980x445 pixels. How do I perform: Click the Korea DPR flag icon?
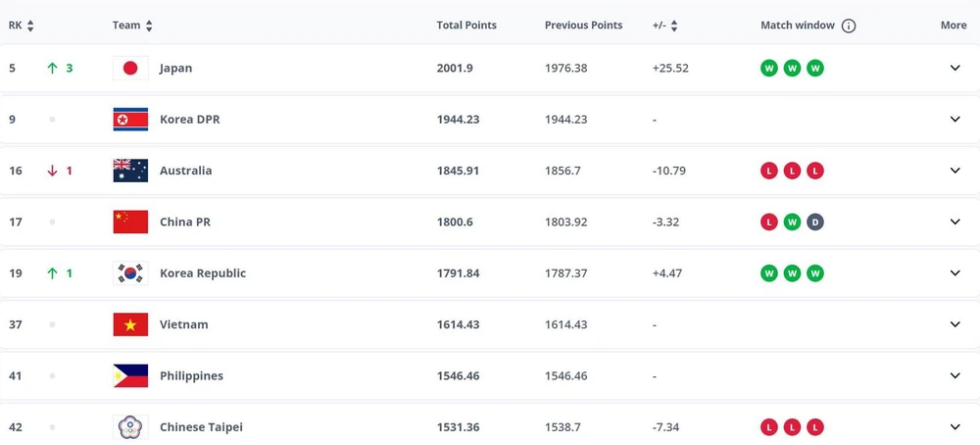tap(130, 120)
